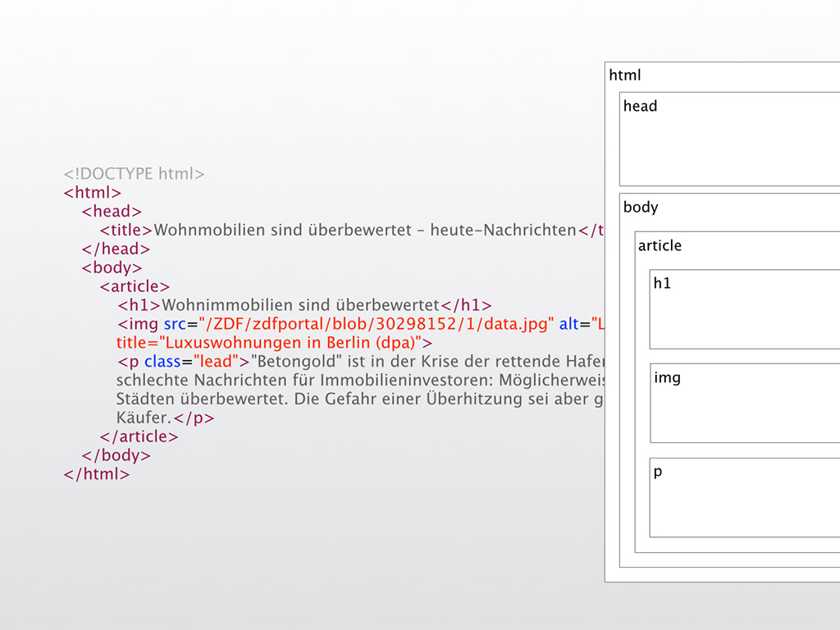Click the 'body' label in the diagram
Image resolution: width=840 pixels, height=630 pixels.
tap(641, 208)
